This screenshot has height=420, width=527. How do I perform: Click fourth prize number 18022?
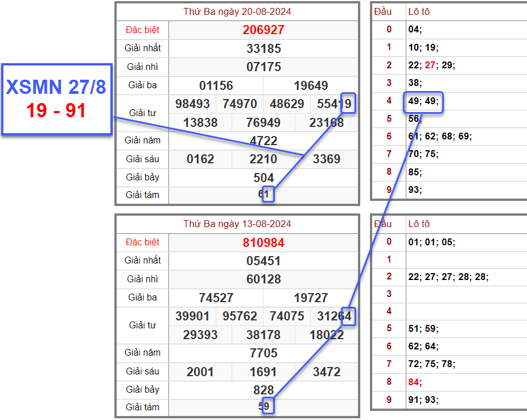(x=327, y=335)
